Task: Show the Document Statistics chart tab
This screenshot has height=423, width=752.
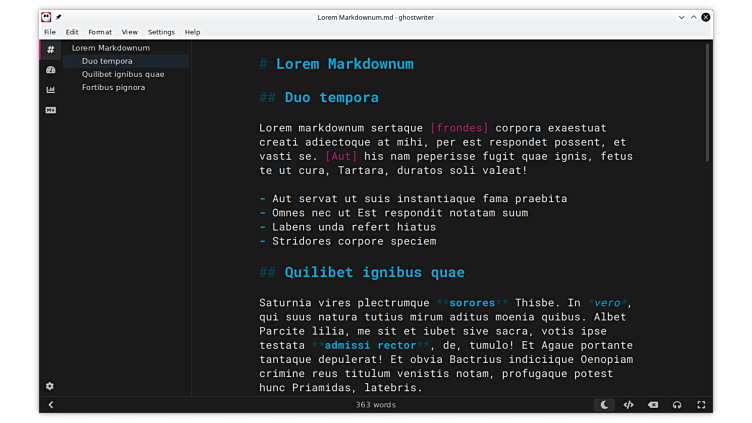Action: click(50, 90)
